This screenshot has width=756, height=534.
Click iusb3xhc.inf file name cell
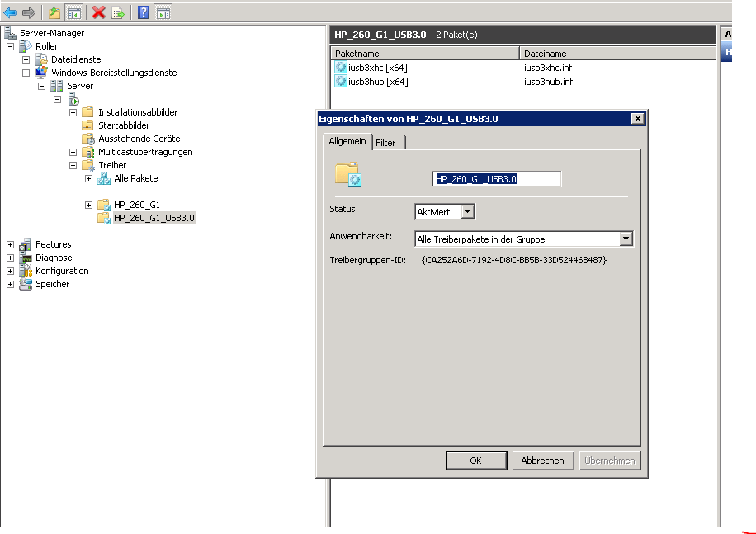point(548,68)
